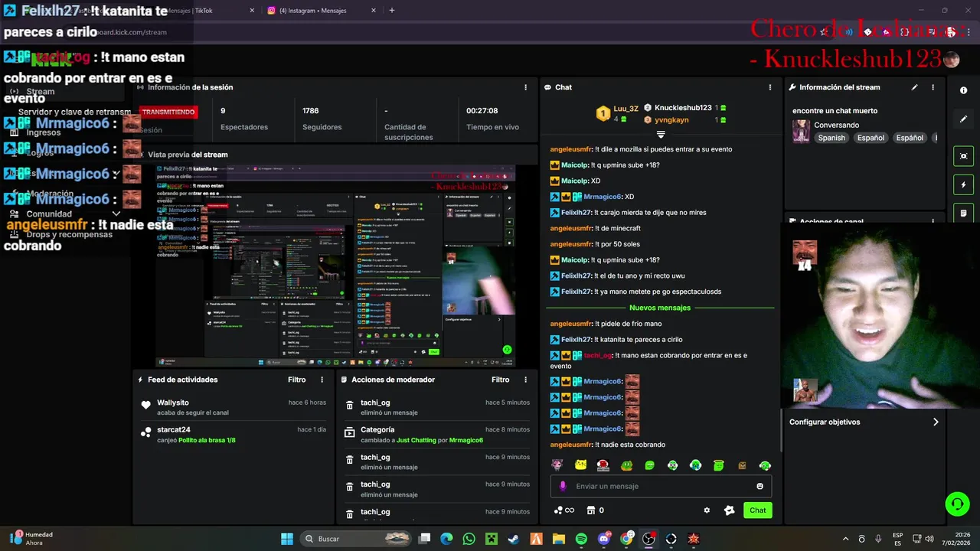Screen dimensions: 980x551
Task: Open Feed de actividades Filtro
Action: (x=296, y=380)
